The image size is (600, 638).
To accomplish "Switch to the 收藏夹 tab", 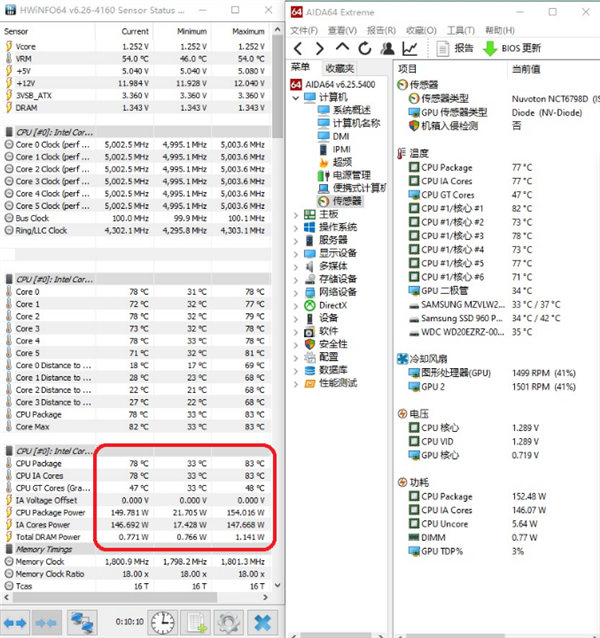I will [340, 68].
